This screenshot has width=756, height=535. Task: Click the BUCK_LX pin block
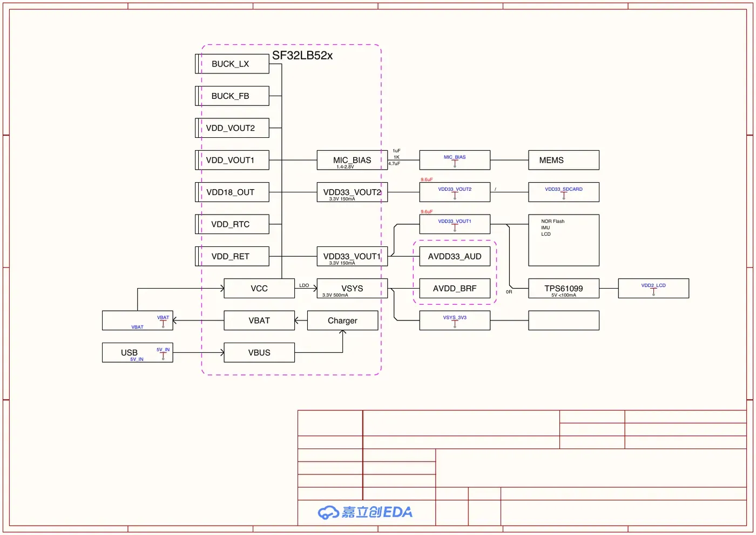[x=232, y=64]
